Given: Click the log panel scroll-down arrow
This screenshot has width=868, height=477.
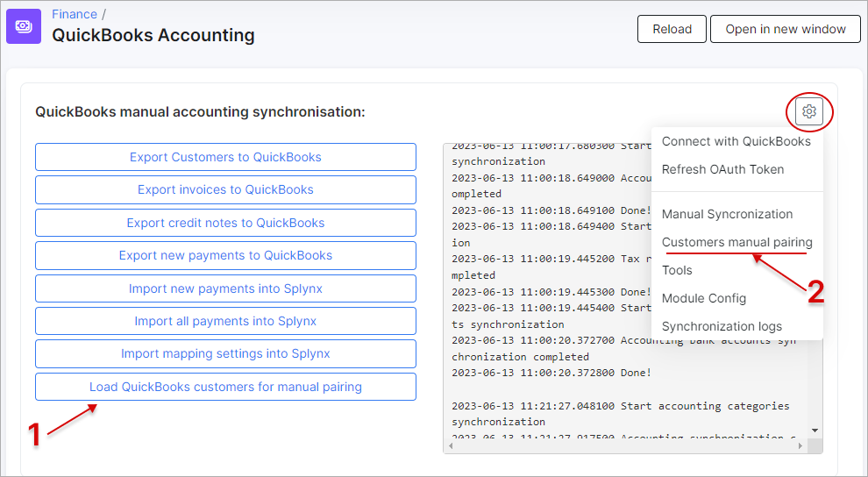Looking at the screenshot, I should (x=815, y=431).
